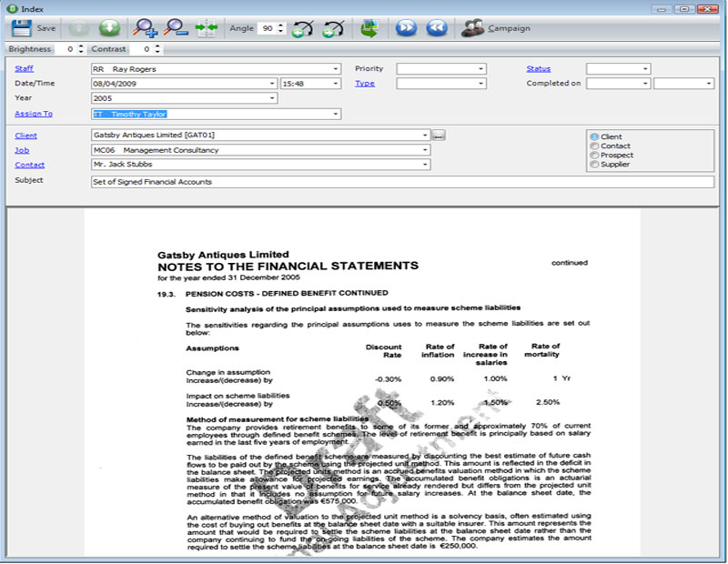This screenshot has height=564, width=728.
Task: Click the Assign To link label
Action: [34, 114]
